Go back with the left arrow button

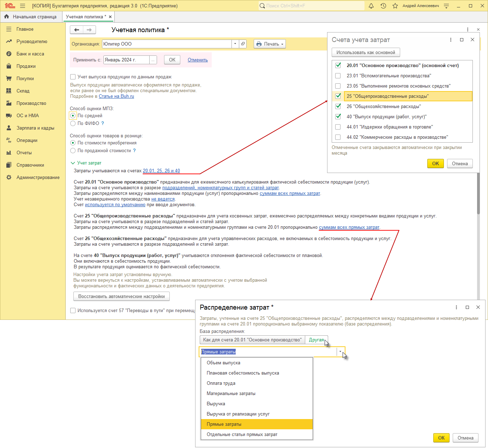77,30
